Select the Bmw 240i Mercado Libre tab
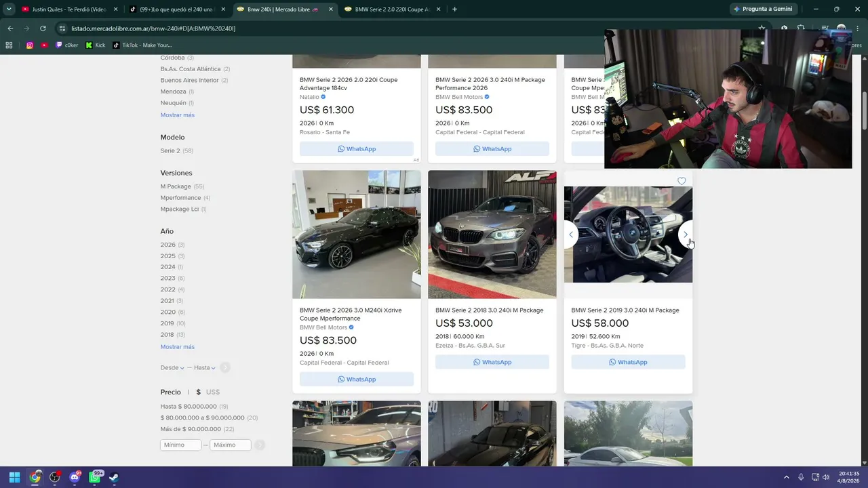868x488 pixels. [x=285, y=9]
